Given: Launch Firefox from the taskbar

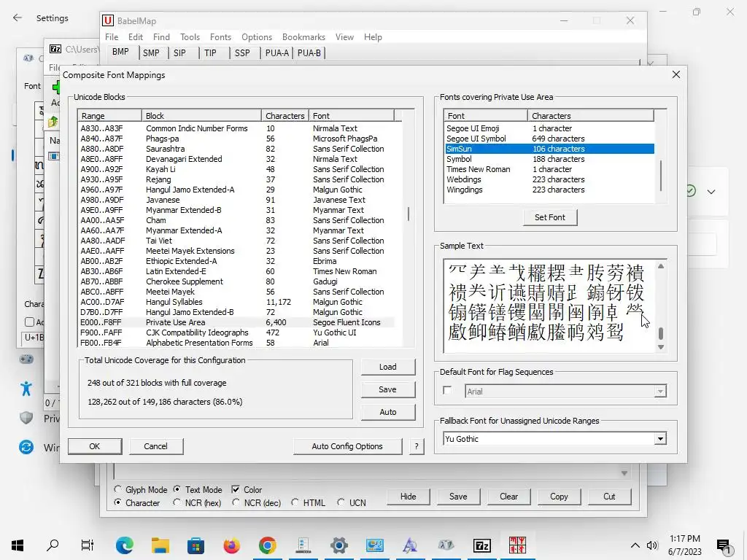Looking at the screenshot, I should [231, 545].
